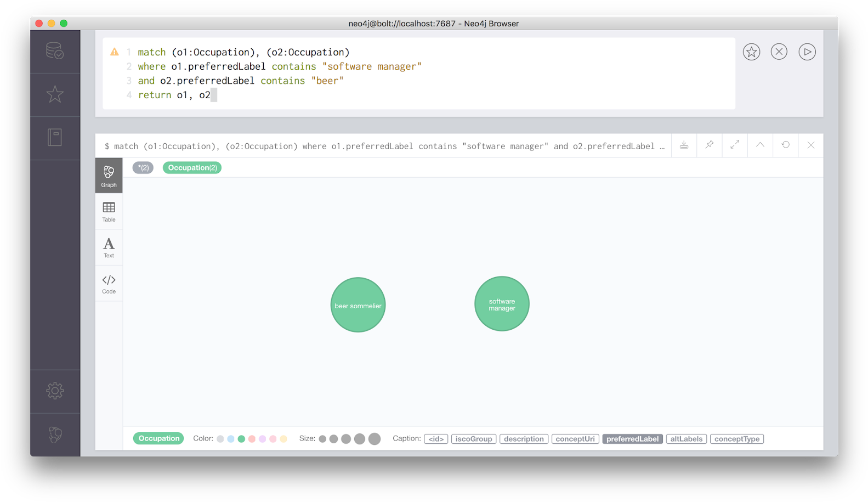Switch to Code view tab

coord(109,284)
